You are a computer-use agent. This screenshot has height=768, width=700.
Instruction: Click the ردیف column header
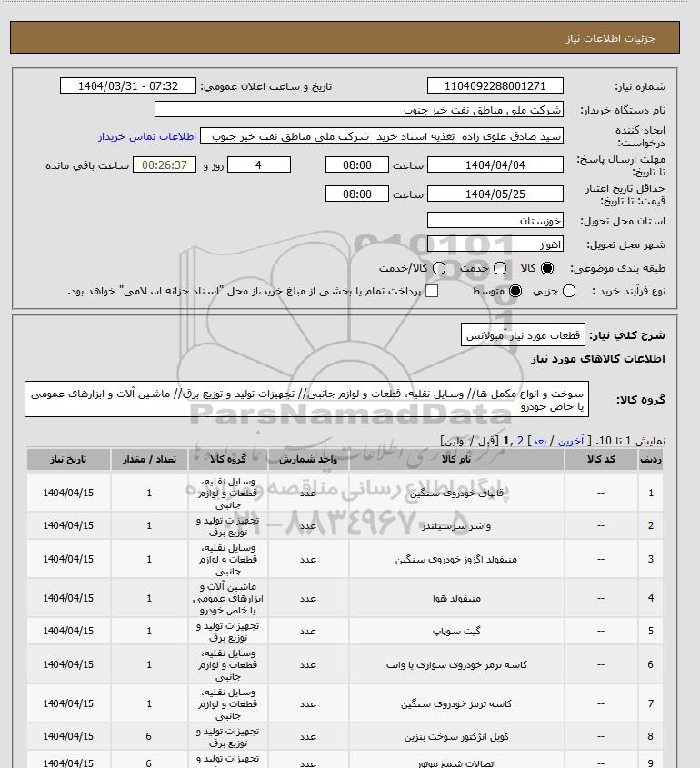pyautogui.click(x=651, y=459)
